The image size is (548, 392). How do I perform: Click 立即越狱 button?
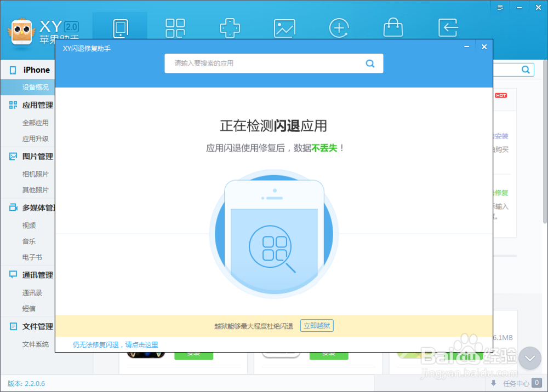point(317,326)
